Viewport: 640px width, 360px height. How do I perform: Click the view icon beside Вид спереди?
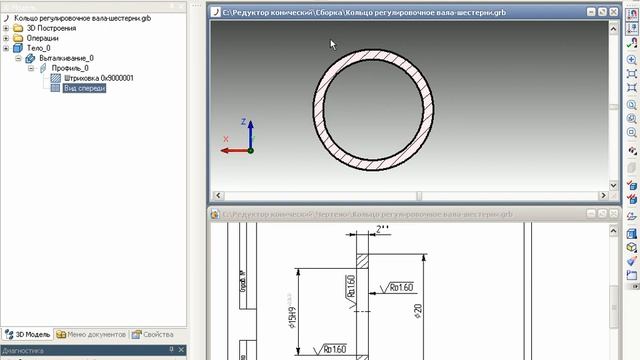coord(56,88)
